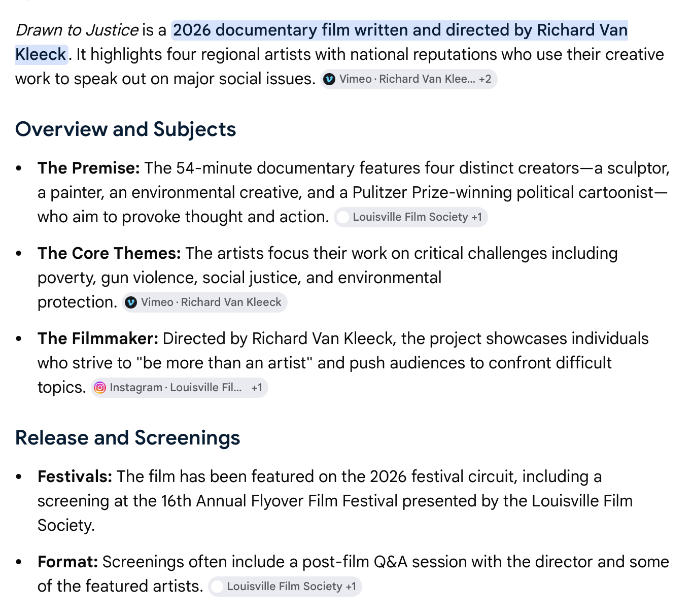The width and height of the screenshot is (693, 616).
Task: Open the 'Vimeo · Richard Van Klee...' source label
Action: coord(407,79)
